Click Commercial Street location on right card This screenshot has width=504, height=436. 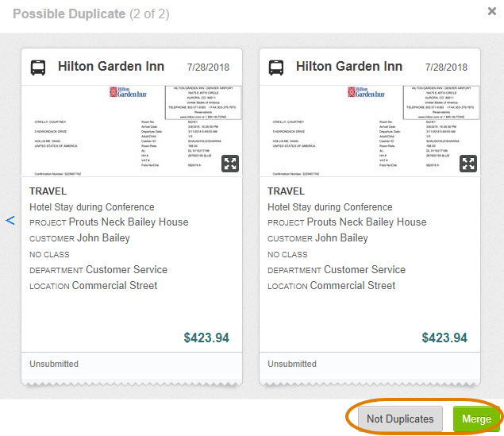point(353,286)
